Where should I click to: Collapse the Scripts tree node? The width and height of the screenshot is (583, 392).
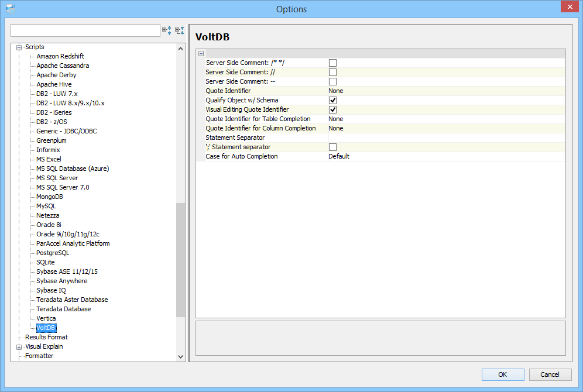tap(19, 47)
